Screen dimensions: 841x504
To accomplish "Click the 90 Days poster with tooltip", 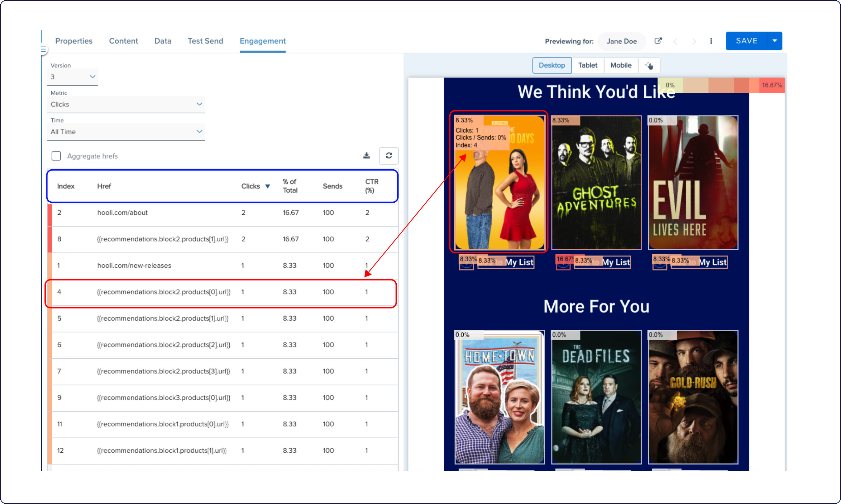I will tap(500, 183).
